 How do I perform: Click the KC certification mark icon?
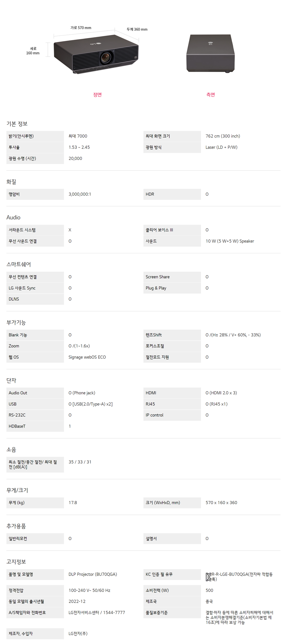point(209,577)
